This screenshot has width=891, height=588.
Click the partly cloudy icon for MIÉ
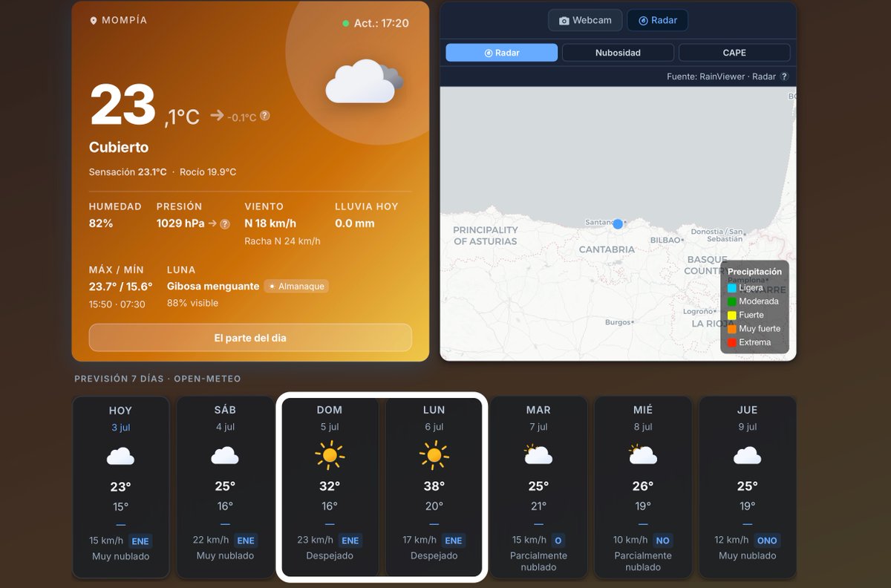click(x=642, y=454)
